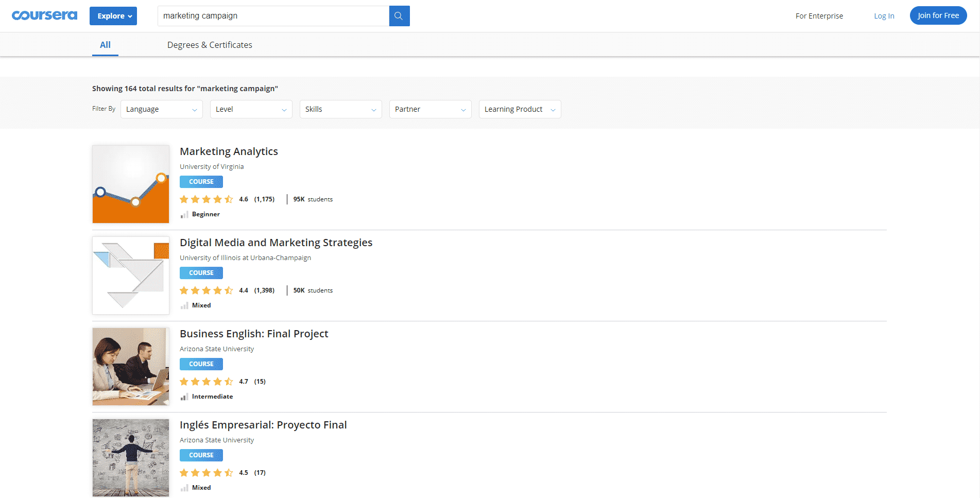The width and height of the screenshot is (980, 498).
Task: Click the Log In link
Action: (884, 16)
